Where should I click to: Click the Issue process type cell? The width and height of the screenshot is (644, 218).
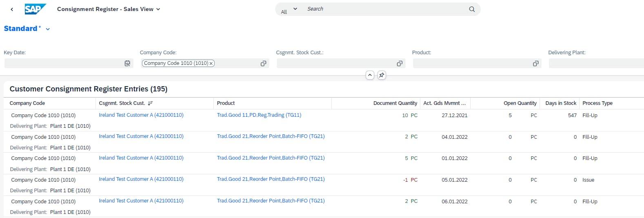tap(588, 180)
